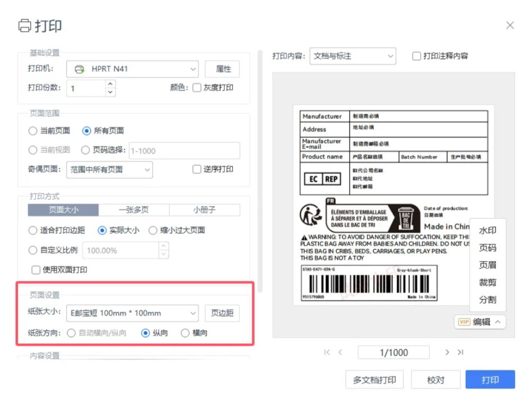532x405 pixels.
Task: Choose 页眉 from edit menu
Action: point(487,265)
